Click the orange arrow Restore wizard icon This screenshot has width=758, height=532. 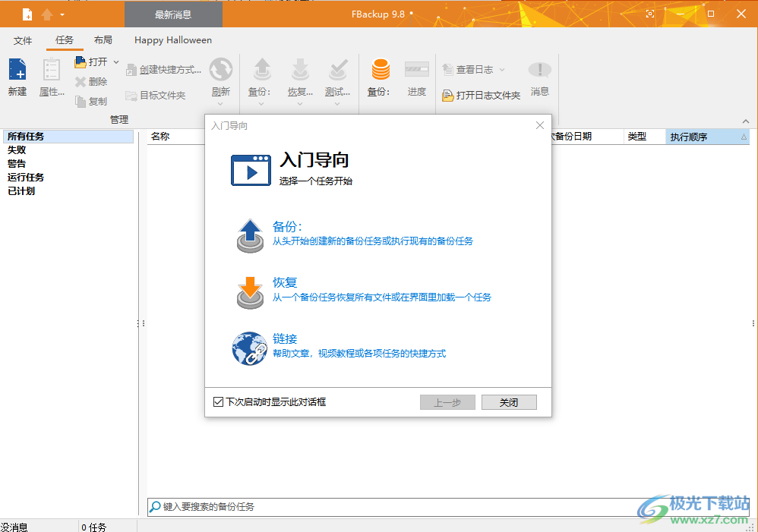[251, 292]
